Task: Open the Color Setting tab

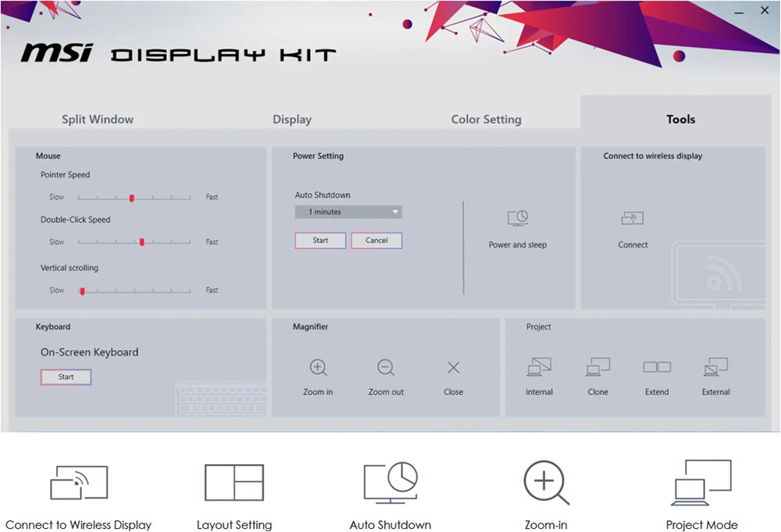Action: coord(486,120)
